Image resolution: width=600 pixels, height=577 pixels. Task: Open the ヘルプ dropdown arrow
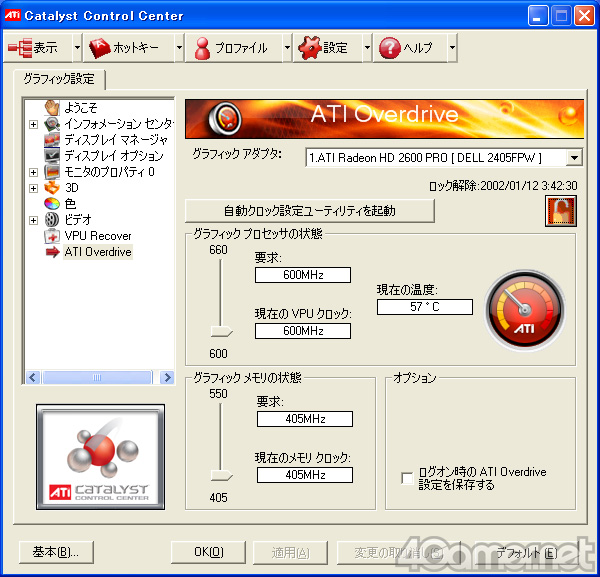click(452, 48)
